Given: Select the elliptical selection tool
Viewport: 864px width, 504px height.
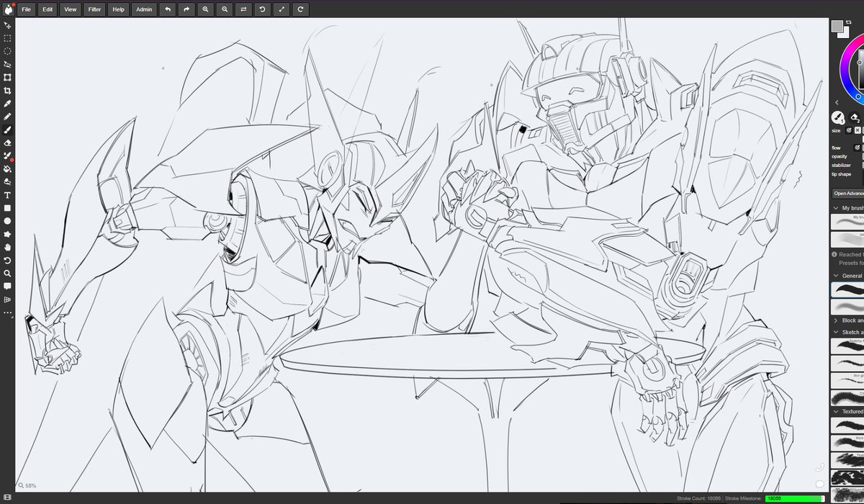Looking at the screenshot, I should (x=7, y=51).
